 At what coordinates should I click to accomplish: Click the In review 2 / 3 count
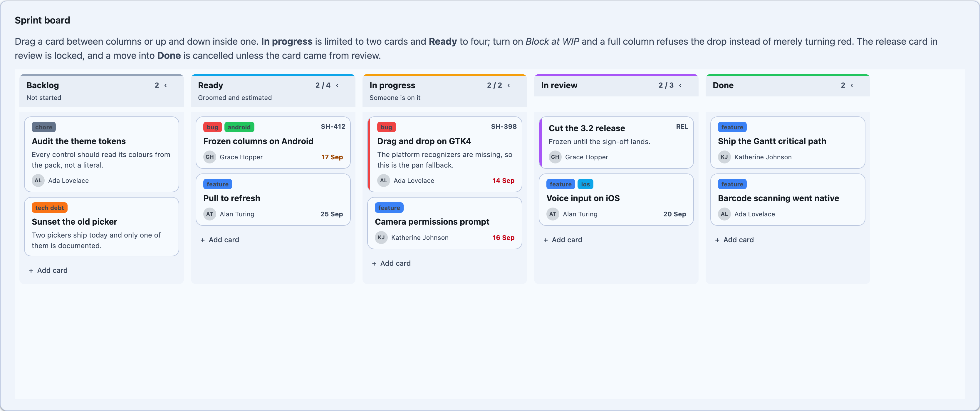tap(666, 85)
